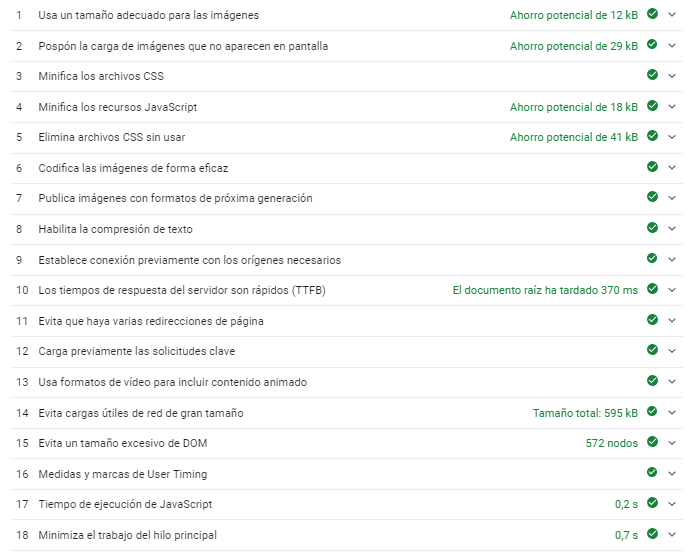The height and width of the screenshot is (560, 697).
Task: Select Pospón la carga de imágenes audit title
Action: pos(183,46)
